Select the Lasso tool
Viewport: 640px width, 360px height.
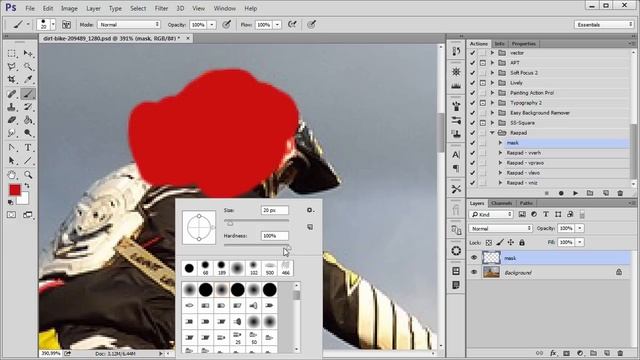pyautogui.click(x=12, y=67)
